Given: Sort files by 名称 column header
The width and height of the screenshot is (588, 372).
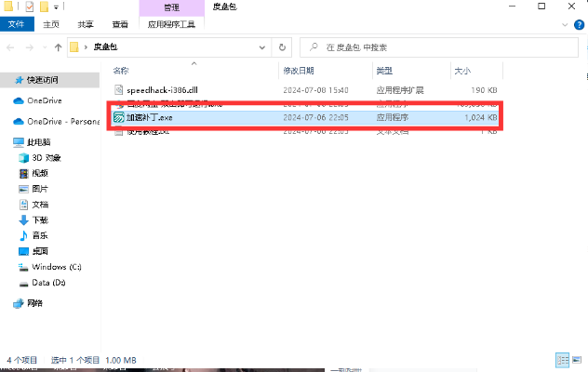Looking at the screenshot, I should click(x=121, y=71).
